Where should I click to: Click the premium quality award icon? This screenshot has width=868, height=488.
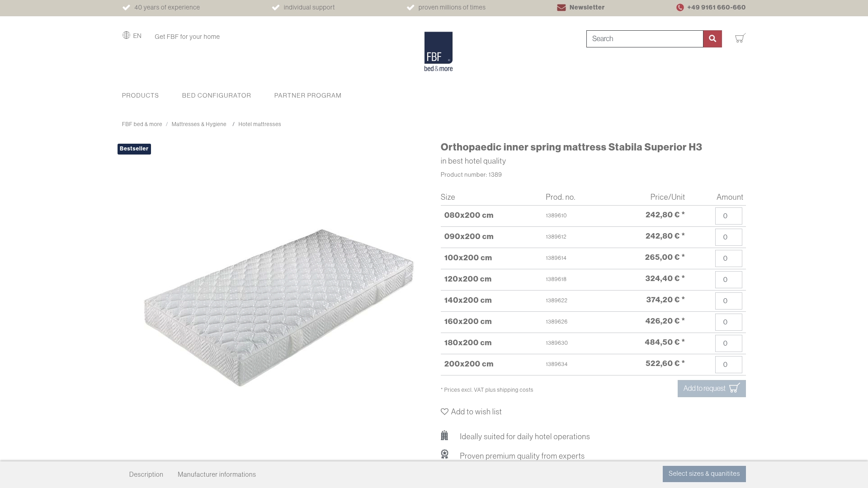pyautogui.click(x=444, y=455)
